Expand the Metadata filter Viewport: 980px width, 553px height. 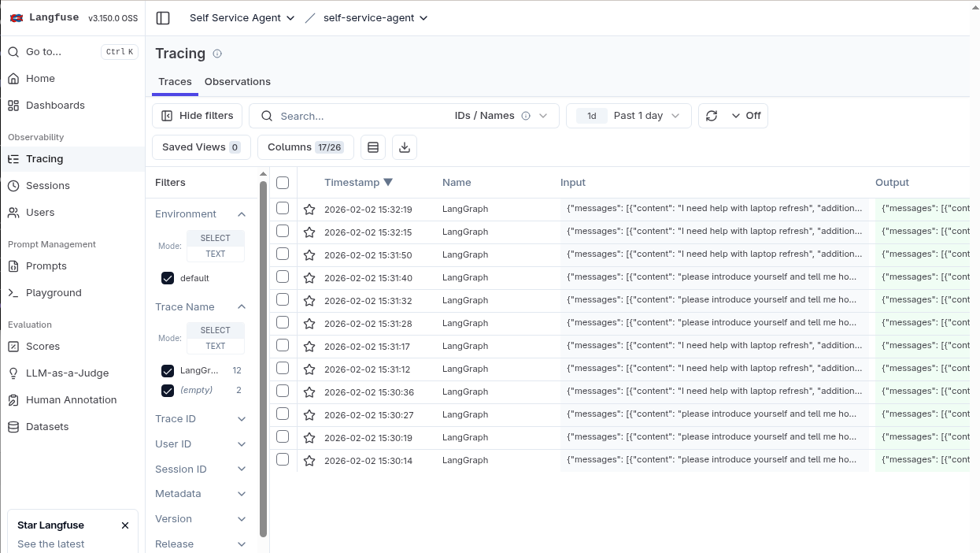coord(201,494)
